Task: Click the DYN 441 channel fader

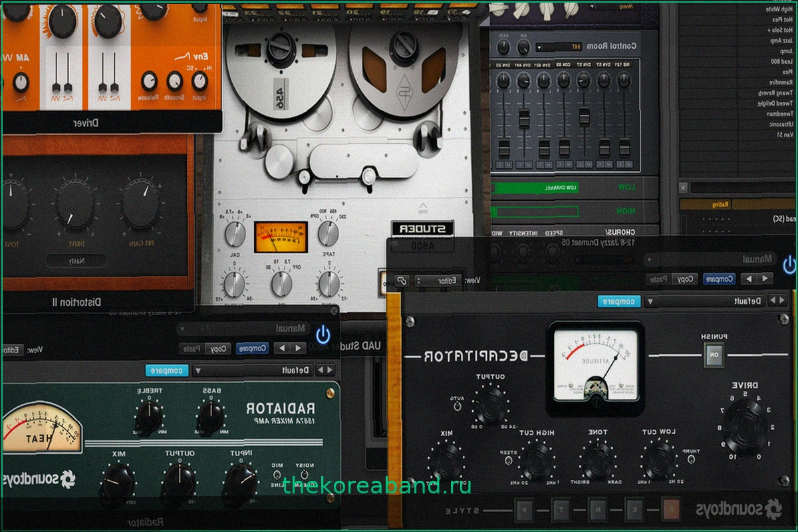Action: (524, 118)
